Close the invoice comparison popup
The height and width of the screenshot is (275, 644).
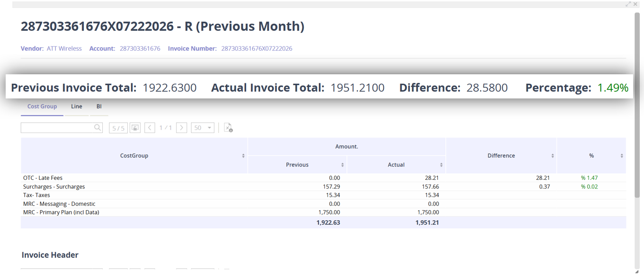pyautogui.click(x=635, y=4)
